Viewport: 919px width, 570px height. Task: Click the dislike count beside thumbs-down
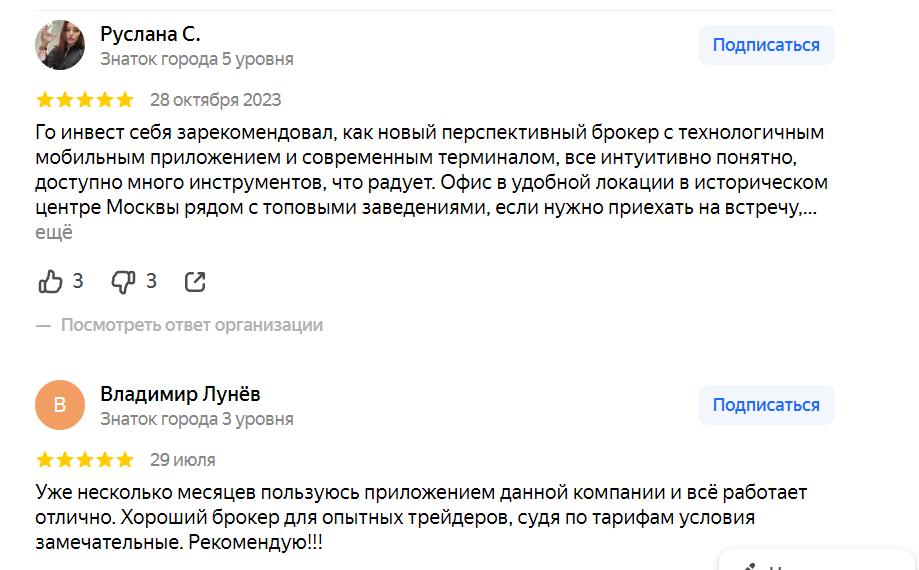point(151,282)
